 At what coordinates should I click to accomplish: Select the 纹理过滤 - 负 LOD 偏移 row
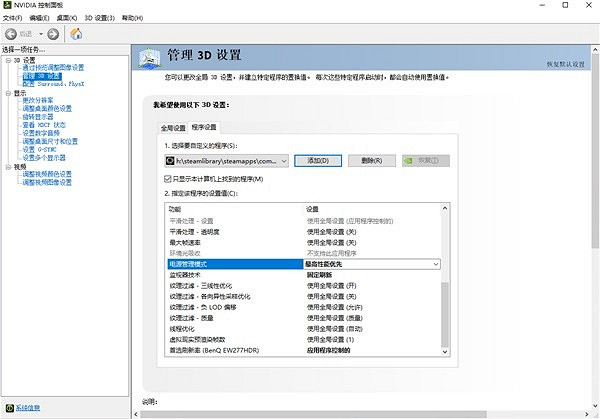(304, 307)
